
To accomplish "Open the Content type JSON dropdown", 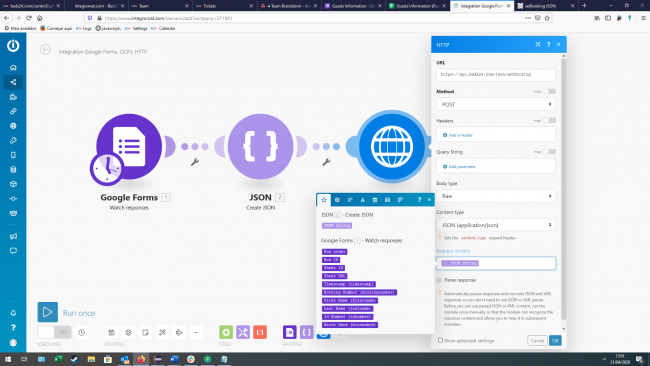I will pyautogui.click(x=496, y=225).
